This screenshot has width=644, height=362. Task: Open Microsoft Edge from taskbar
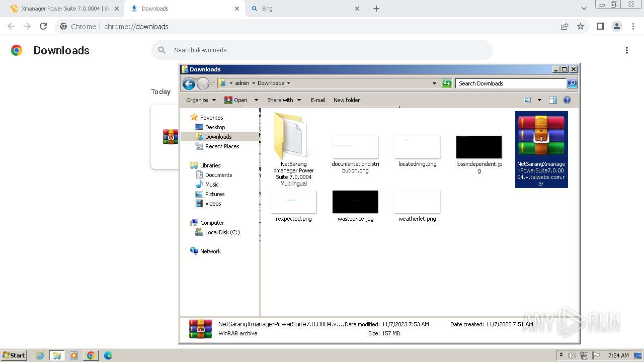[108, 355]
